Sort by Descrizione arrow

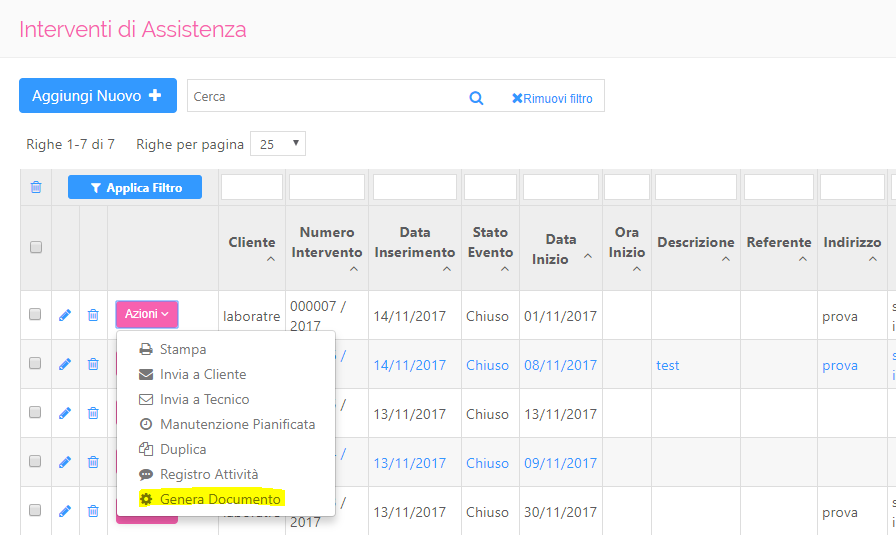pos(726,259)
